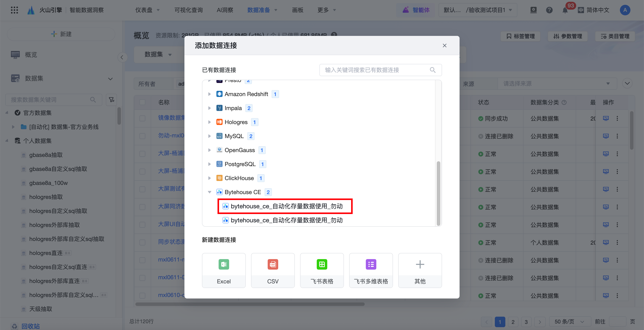The width and height of the screenshot is (644, 330).
Task: Select the ClickHouse data source
Action: 239,178
